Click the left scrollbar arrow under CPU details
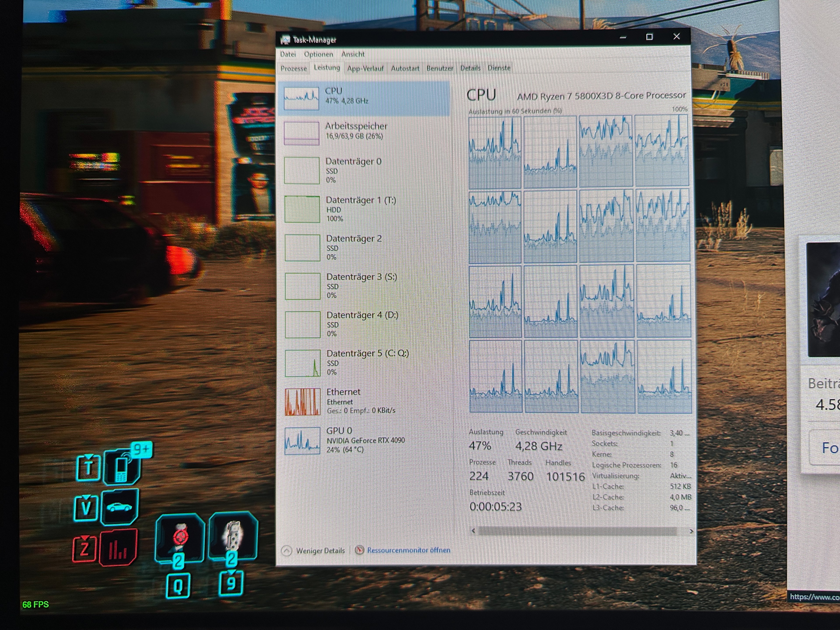Image resolution: width=840 pixels, height=630 pixels. pyautogui.click(x=473, y=531)
